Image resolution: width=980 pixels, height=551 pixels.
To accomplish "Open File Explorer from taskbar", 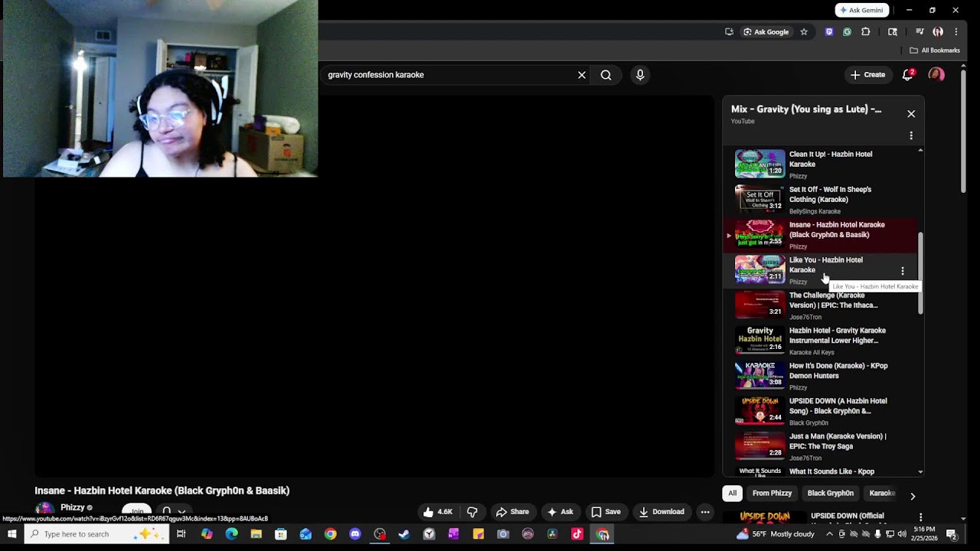I will [x=256, y=534].
